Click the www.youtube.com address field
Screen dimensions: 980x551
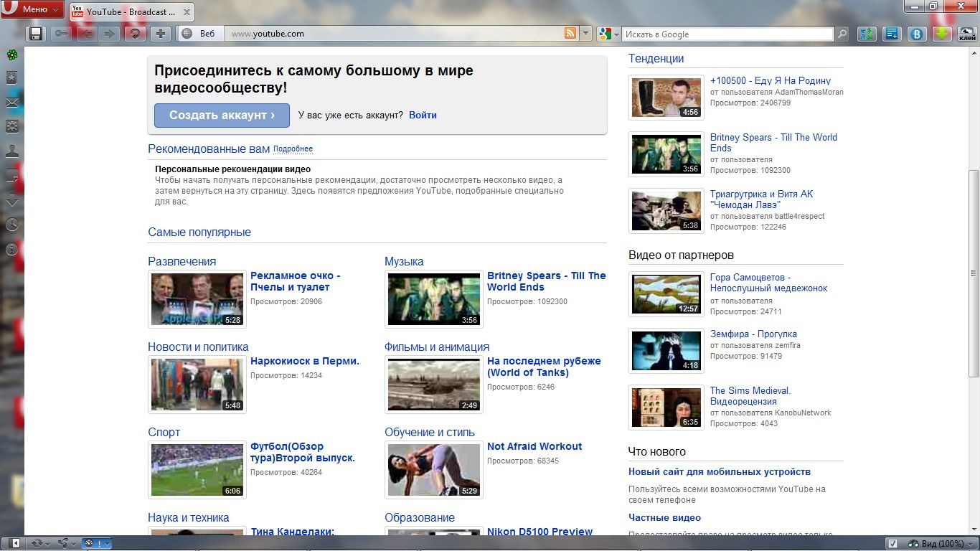click(395, 34)
